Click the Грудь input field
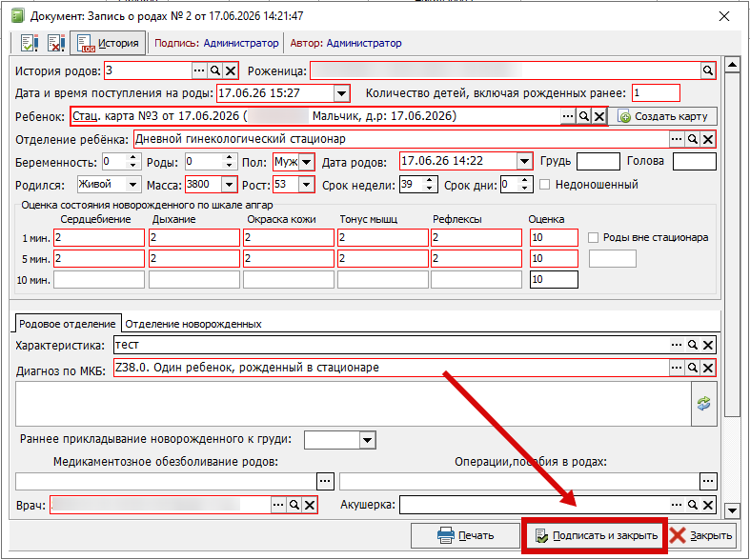 (598, 162)
